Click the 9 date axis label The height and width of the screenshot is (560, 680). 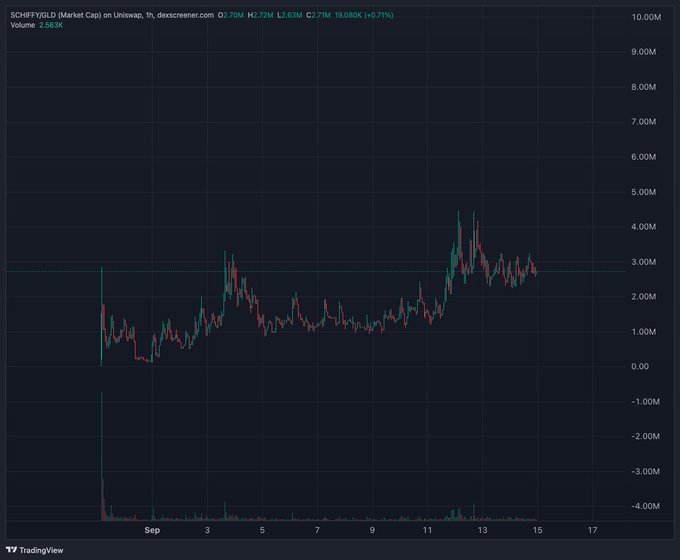coord(372,530)
